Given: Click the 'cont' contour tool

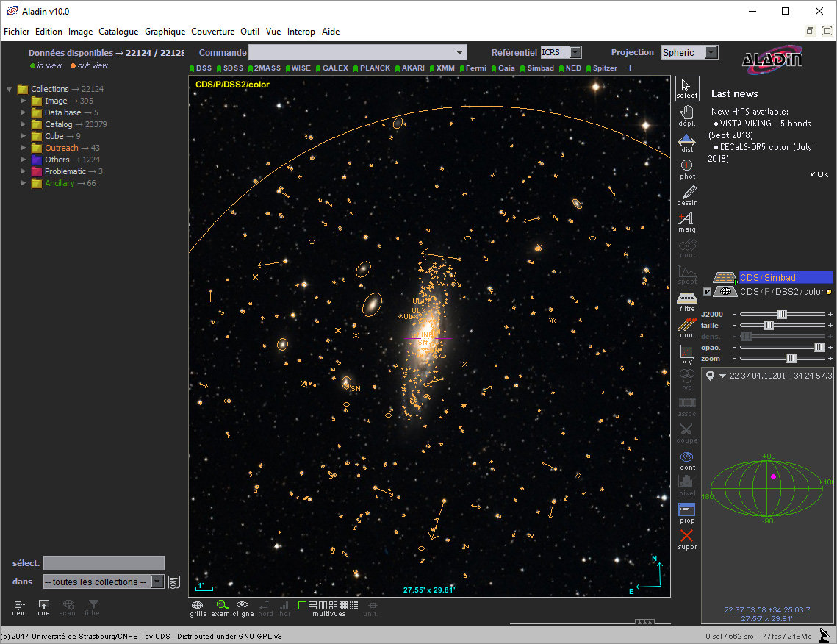Looking at the screenshot, I should (x=686, y=459).
